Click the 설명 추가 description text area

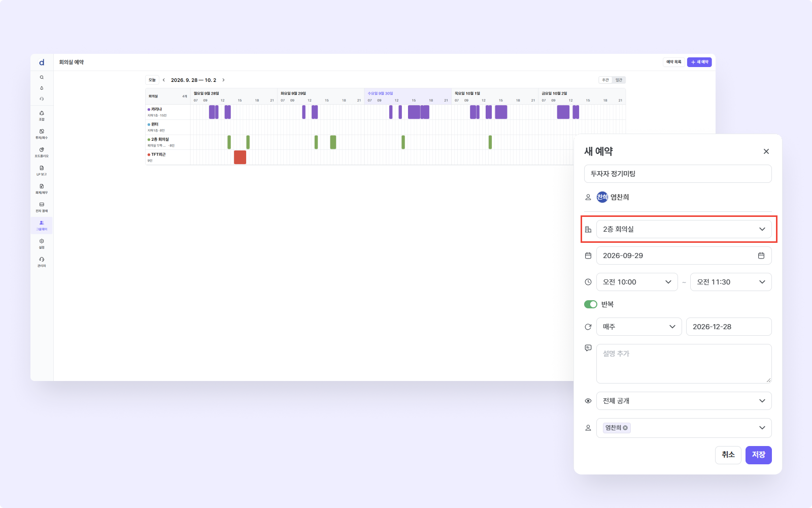(684, 364)
